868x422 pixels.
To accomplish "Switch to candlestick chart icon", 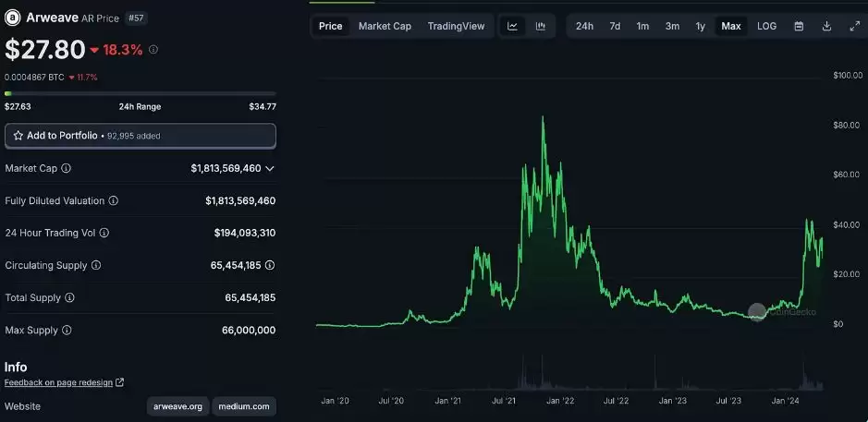I will tap(541, 26).
